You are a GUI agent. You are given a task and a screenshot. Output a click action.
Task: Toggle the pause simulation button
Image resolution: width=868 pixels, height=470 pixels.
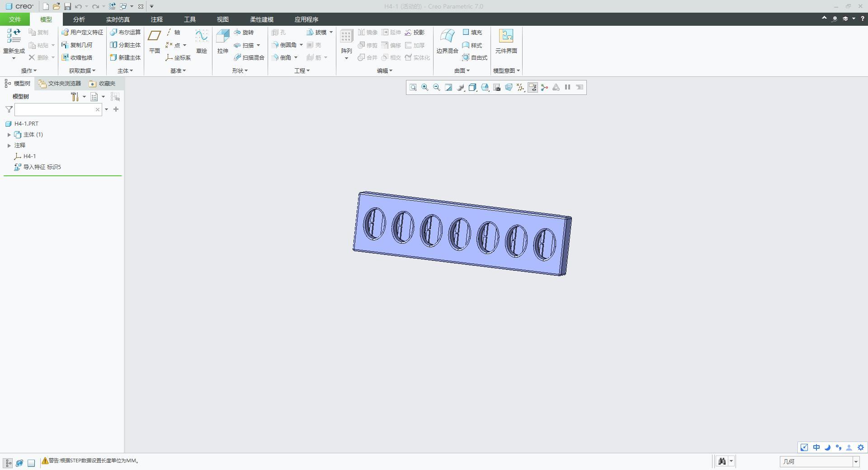[568, 88]
